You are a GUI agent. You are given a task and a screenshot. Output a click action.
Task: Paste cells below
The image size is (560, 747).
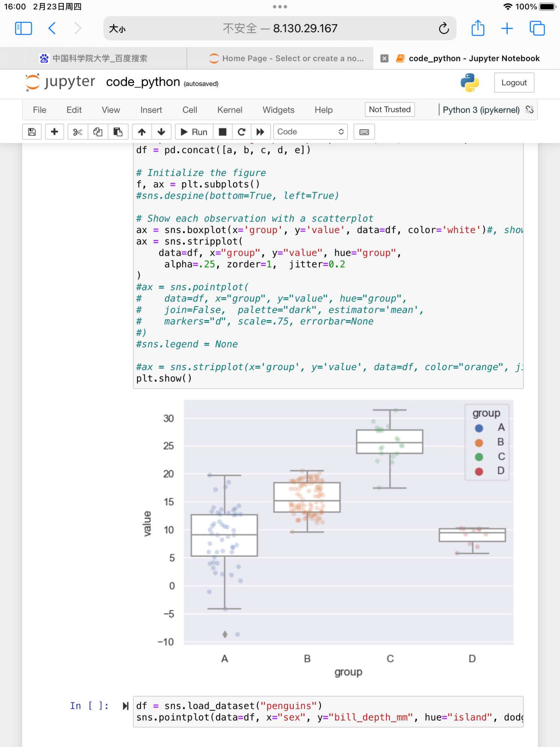tap(118, 132)
